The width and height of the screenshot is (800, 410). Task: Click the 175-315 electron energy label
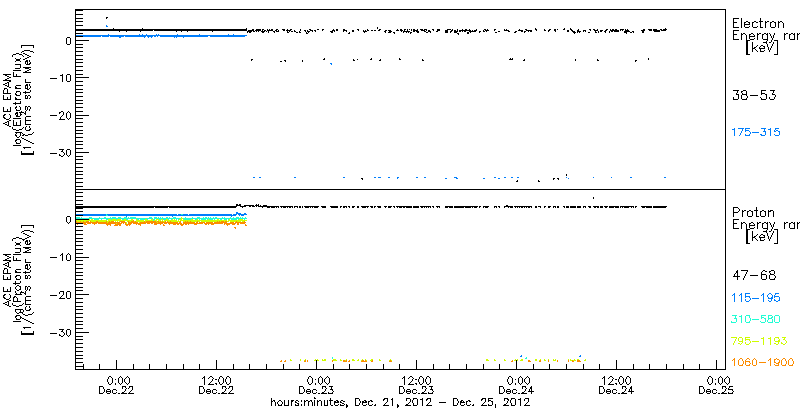tap(756, 133)
